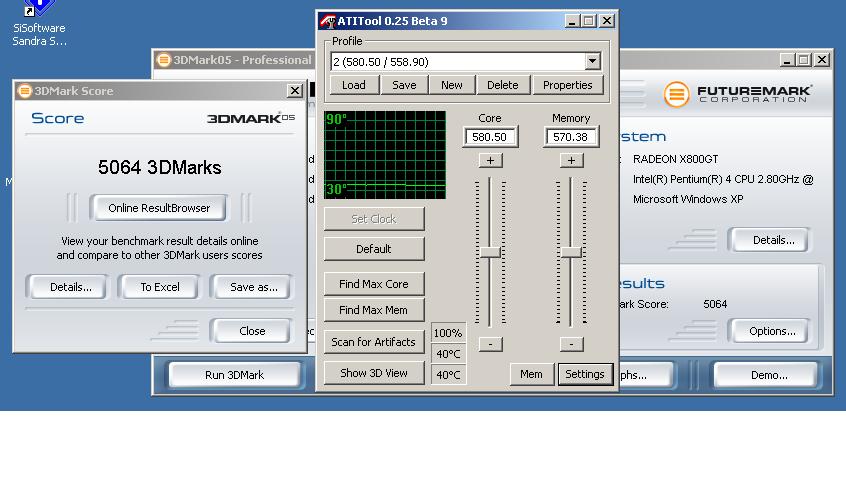Decrease core clock with minus button
The width and height of the screenshot is (846, 480).
click(490, 344)
